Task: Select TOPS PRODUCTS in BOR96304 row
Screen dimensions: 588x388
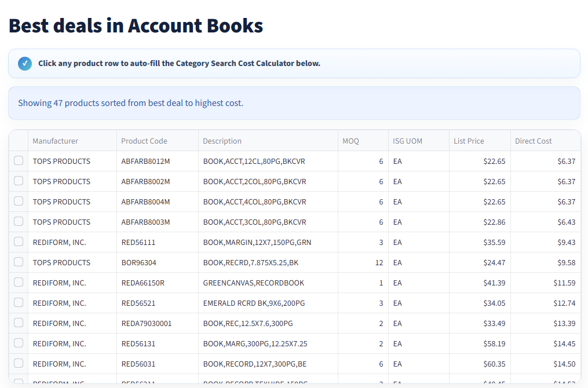Action: [61, 262]
